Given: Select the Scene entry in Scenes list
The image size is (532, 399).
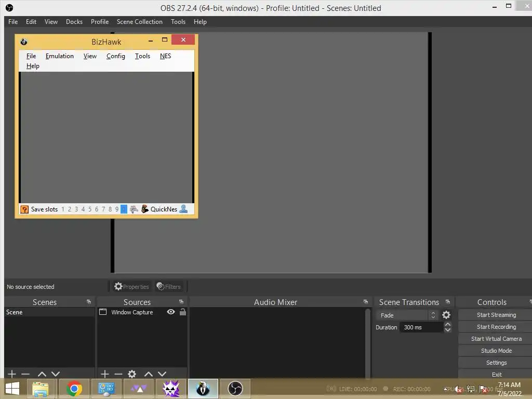Looking at the screenshot, I should click(49, 312).
